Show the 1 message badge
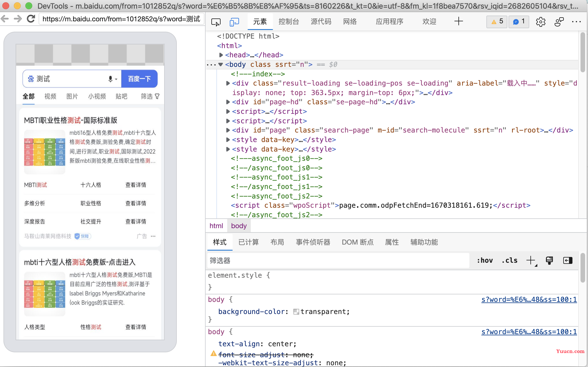The width and height of the screenshot is (588, 367). click(519, 22)
